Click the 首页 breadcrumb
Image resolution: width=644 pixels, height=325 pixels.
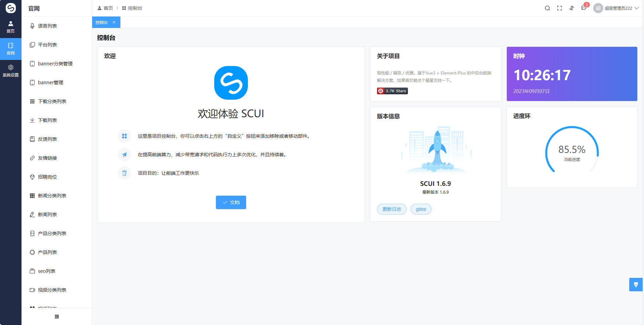(105, 8)
